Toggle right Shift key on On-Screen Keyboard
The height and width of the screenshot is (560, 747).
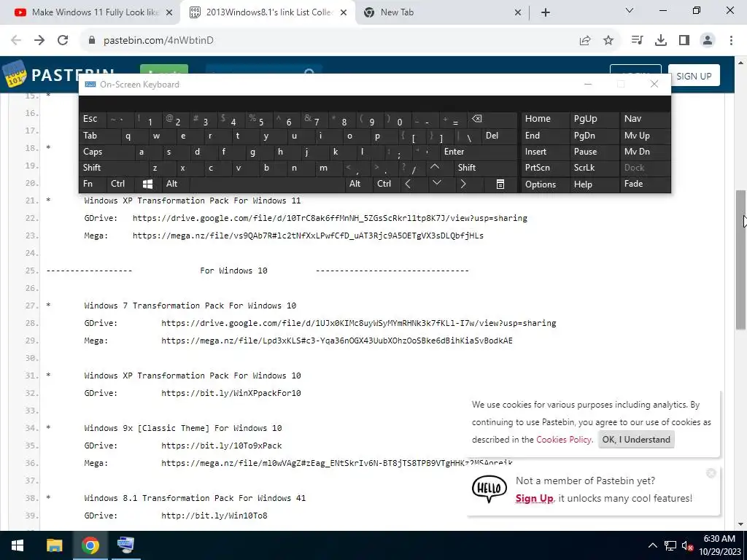pyautogui.click(x=486, y=168)
